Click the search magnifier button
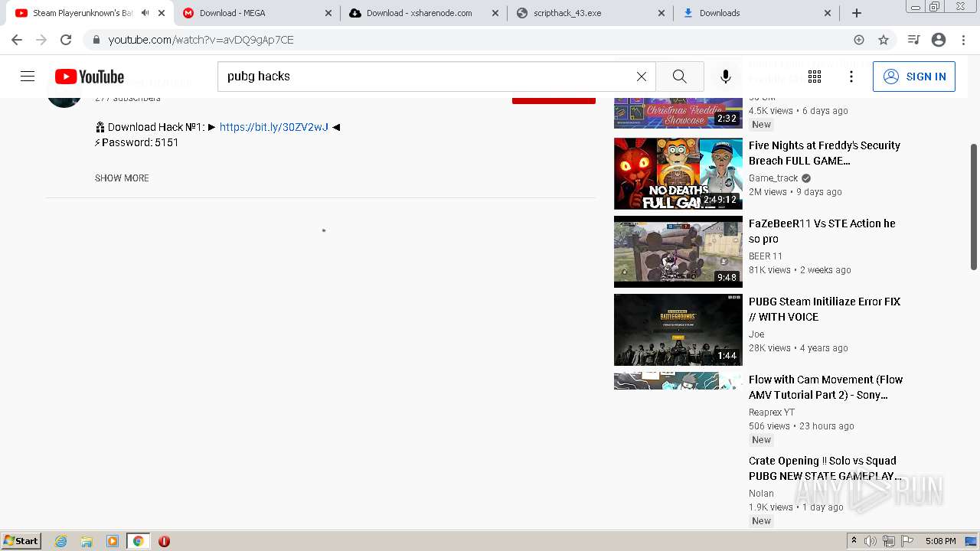The height and width of the screenshot is (551, 980). coord(679,77)
